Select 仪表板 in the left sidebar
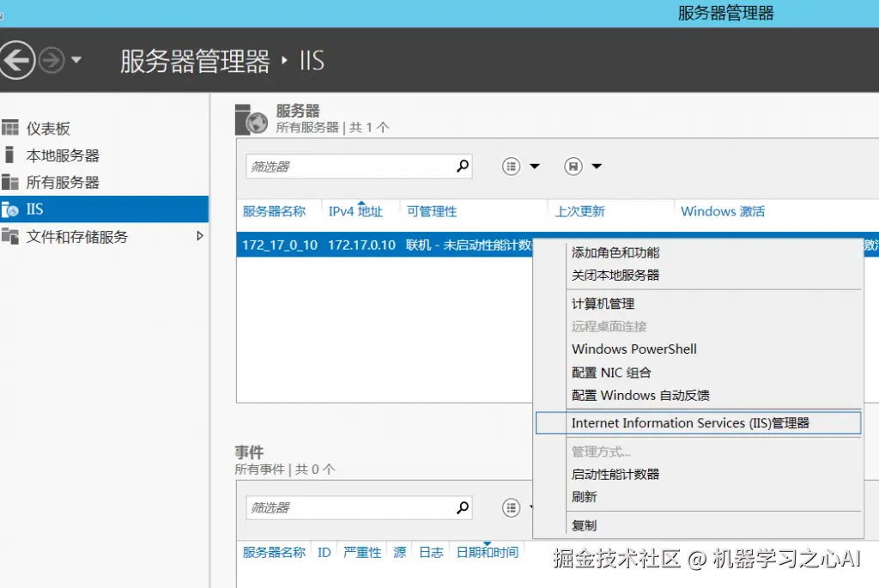The image size is (879, 588). pos(47,128)
